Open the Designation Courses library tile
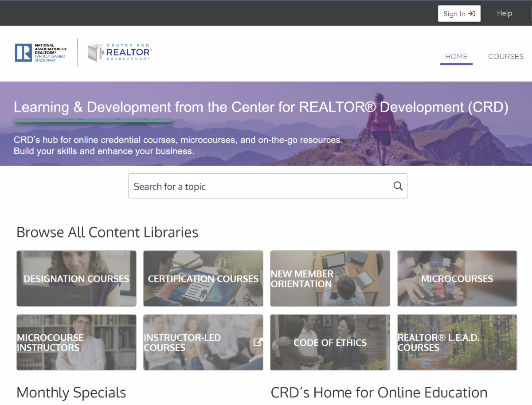This screenshot has height=405, width=532. point(76,279)
